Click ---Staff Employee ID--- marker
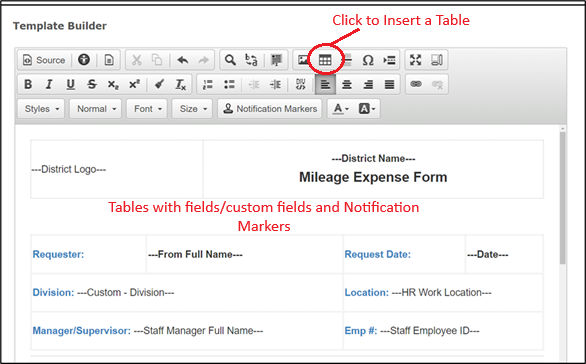 [430, 331]
